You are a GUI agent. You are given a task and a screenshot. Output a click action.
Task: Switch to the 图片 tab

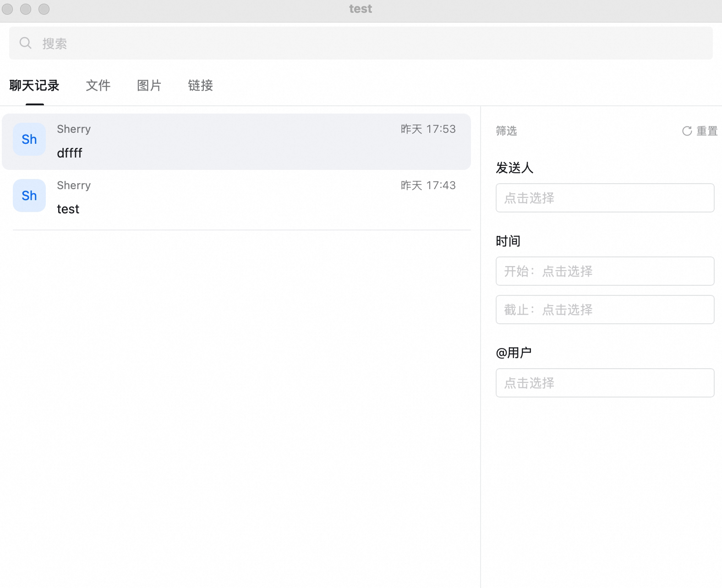coord(149,85)
